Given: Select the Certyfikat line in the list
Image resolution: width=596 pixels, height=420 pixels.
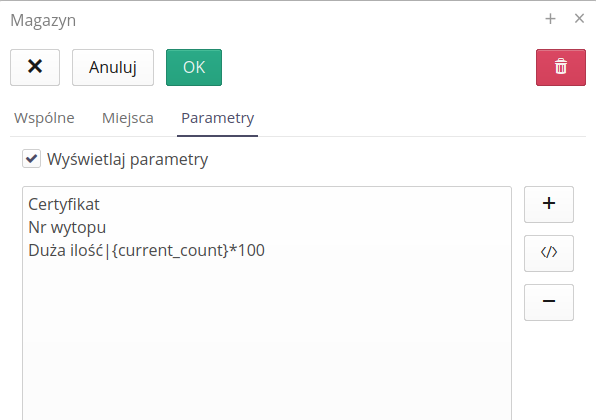Looking at the screenshot, I should pyautogui.click(x=64, y=204).
